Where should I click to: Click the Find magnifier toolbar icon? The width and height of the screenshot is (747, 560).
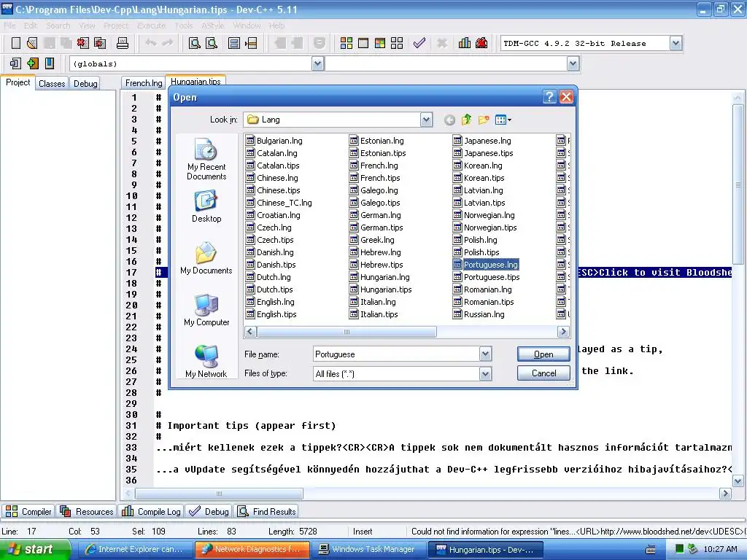194,43
